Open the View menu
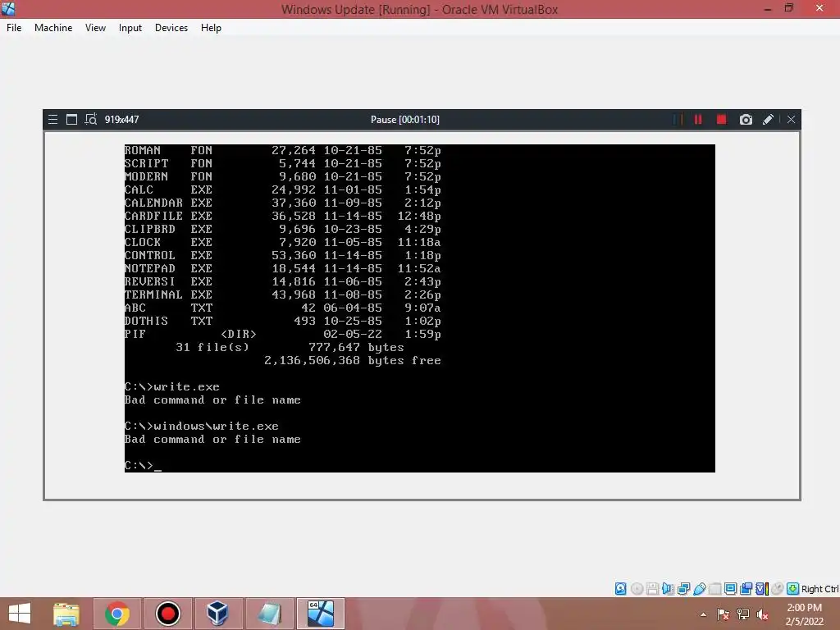The height and width of the screenshot is (630, 840). [95, 28]
